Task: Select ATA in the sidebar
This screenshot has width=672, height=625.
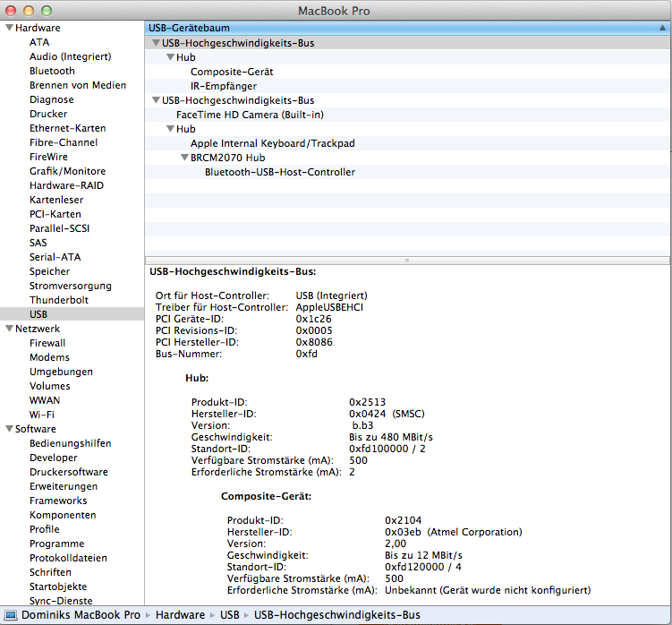Action: 39,42
